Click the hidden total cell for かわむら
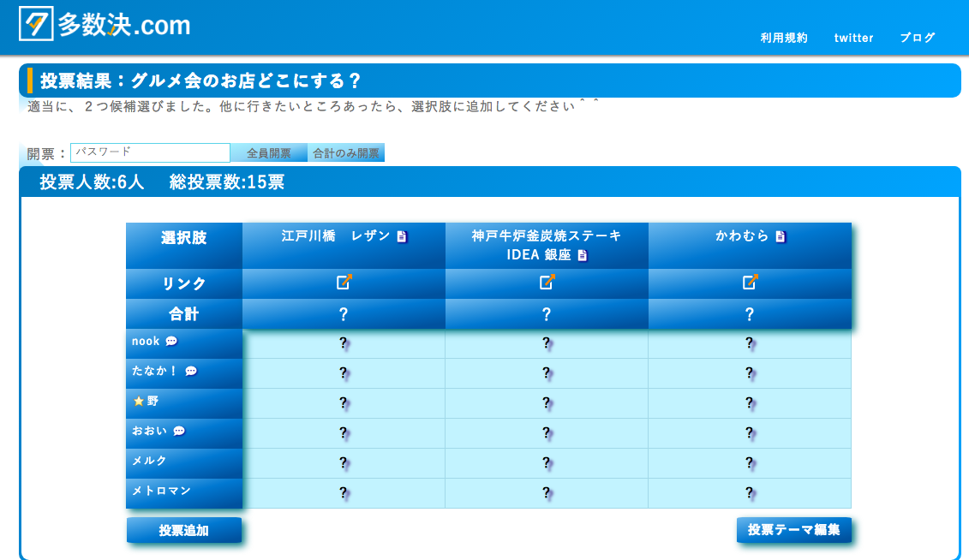This screenshot has width=969, height=560. pyautogui.click(x=750, y=313)
